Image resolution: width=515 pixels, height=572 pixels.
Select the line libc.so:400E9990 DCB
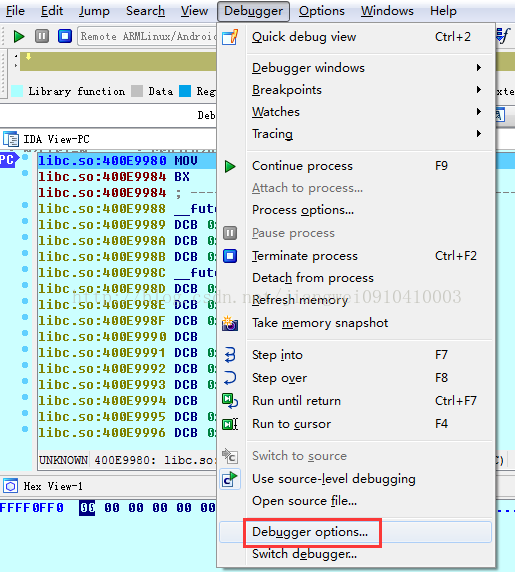127,337
